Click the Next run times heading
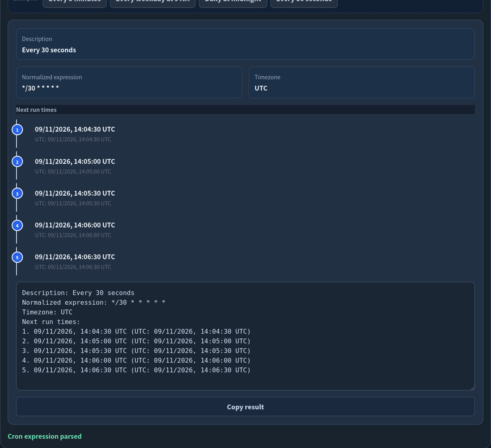491x448 pixels. [x=36, y=109]
